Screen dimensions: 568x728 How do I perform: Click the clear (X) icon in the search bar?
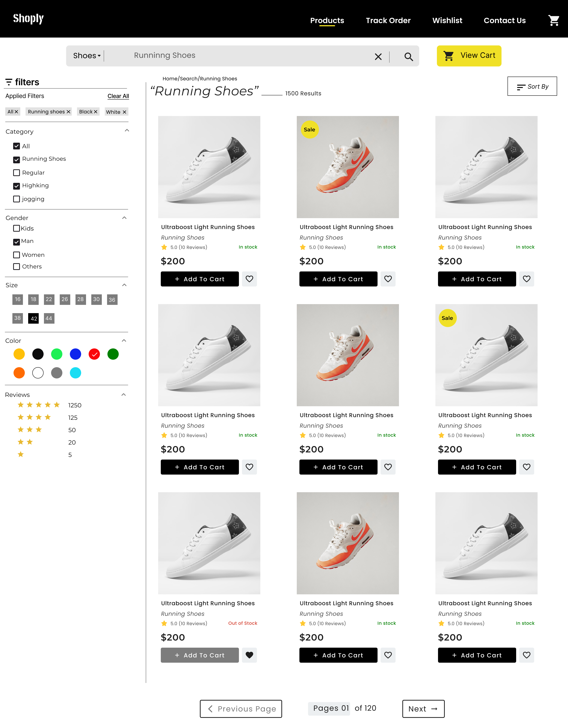point(378,56)
